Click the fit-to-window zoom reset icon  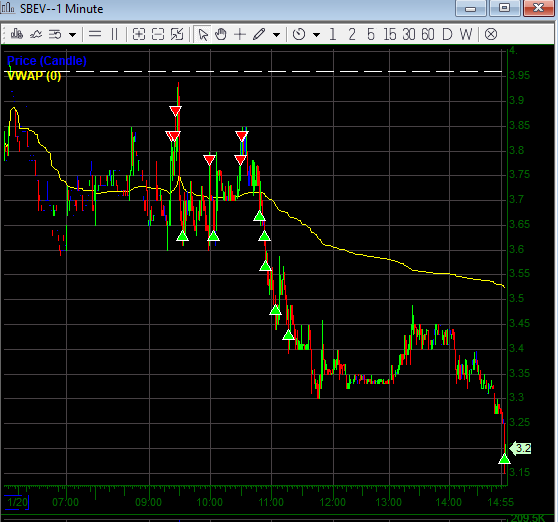coord(177,35)
